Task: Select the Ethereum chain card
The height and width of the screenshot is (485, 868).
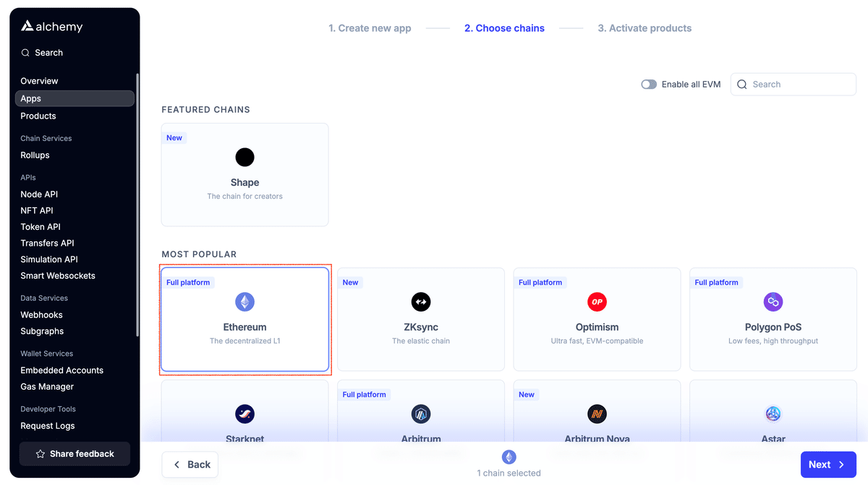Action: [x=245, y=319]
